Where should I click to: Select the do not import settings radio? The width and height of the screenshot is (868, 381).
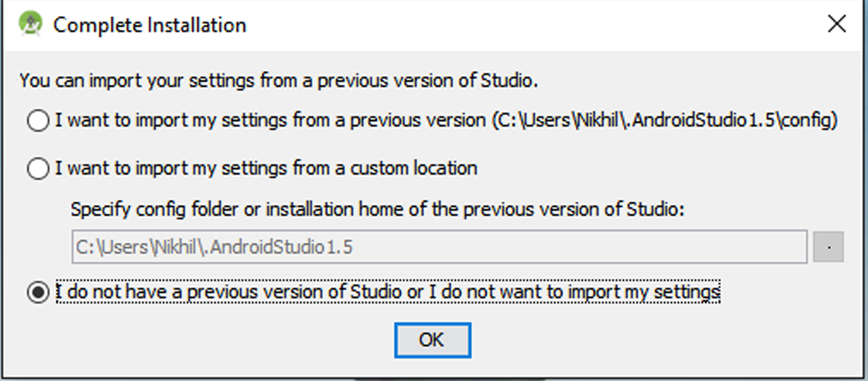(x=38, y=292)
